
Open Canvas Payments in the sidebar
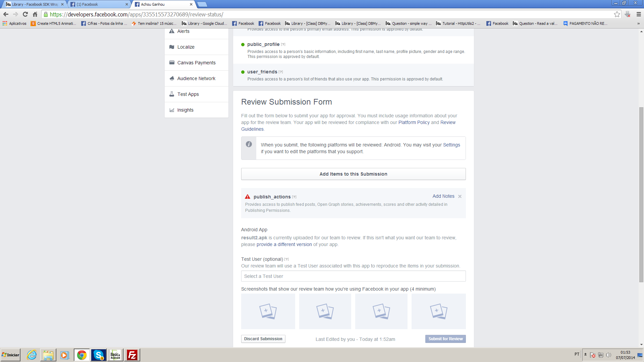(x=197, y=63)
